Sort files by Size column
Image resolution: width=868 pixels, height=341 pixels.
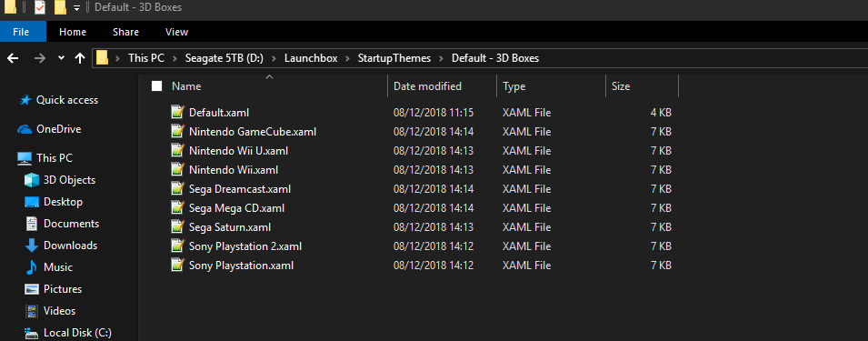click(621, 86)
